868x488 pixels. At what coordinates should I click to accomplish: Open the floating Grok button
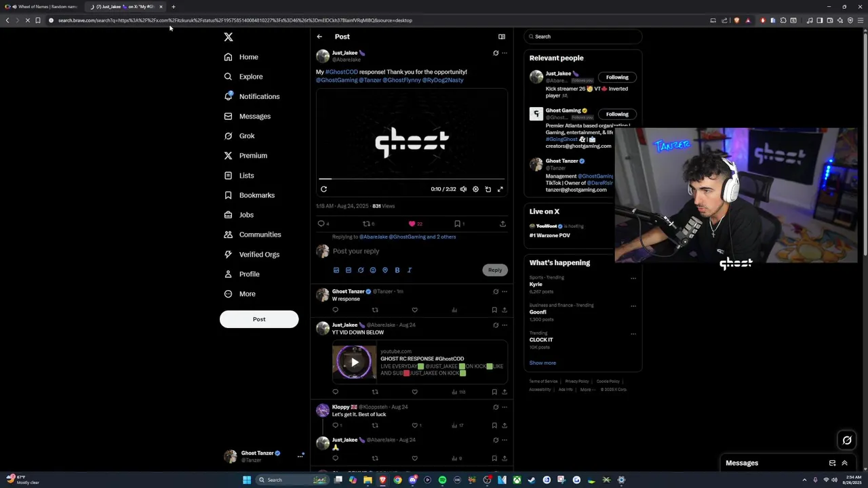(x=847, y=441)
